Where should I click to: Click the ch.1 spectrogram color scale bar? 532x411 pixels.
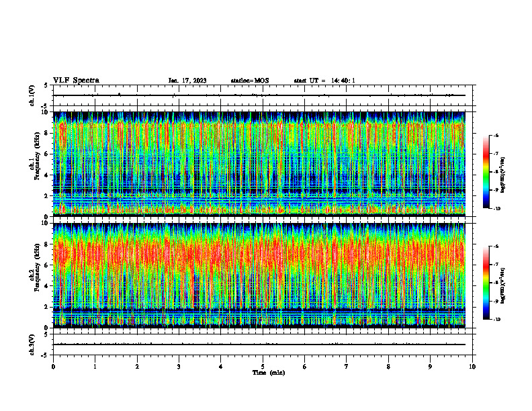(486, 172)
